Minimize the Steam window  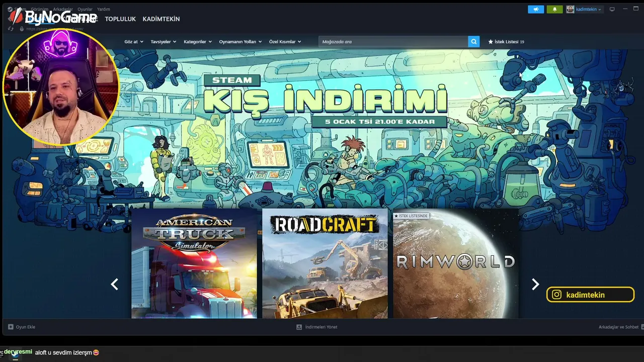coord(624,9)
